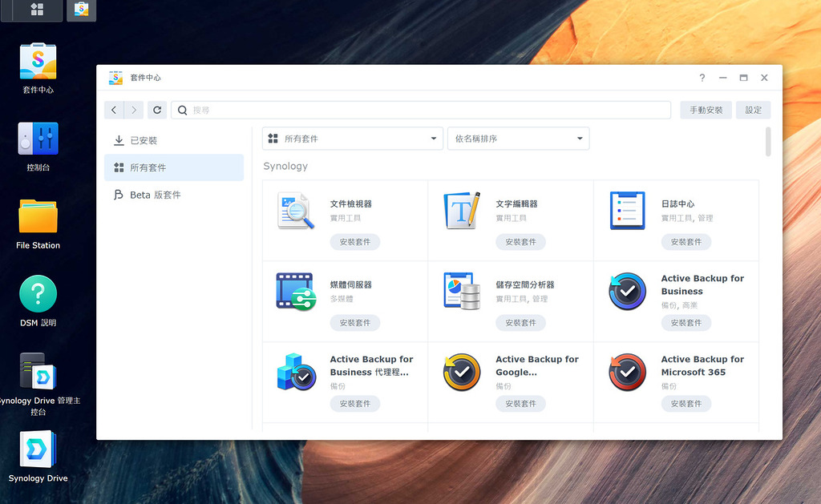821x504 pixels.
Task: Open the 控制台 desktop icon
Action: [x=38, y=139]
